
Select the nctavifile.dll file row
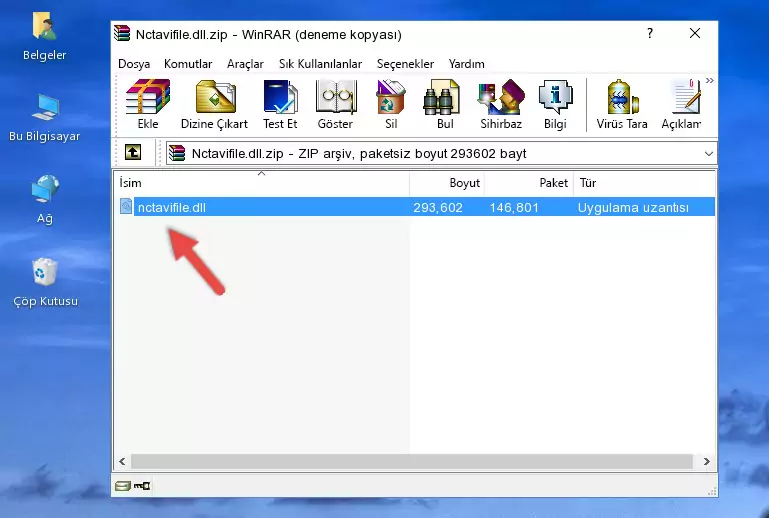[x=416, y=207]
